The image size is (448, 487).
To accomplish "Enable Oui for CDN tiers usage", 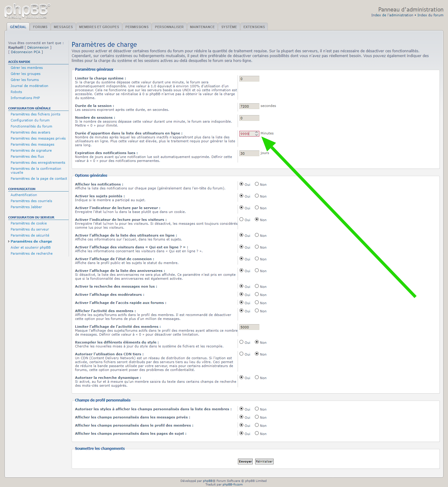I will coord(241,354).
